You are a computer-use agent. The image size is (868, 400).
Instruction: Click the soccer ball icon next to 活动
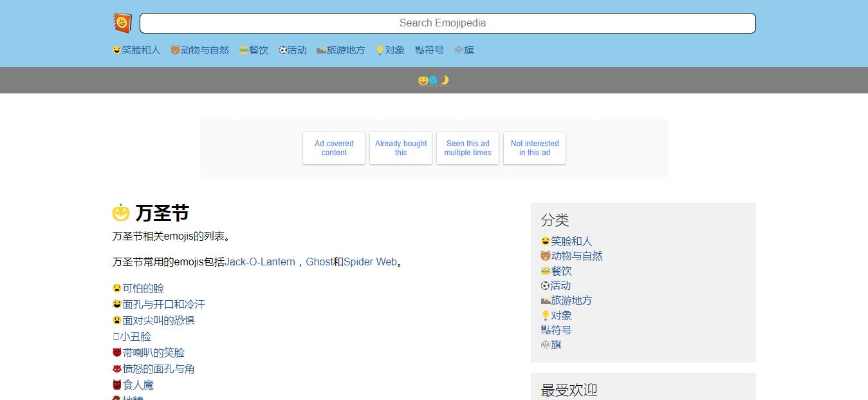[544, 285]
